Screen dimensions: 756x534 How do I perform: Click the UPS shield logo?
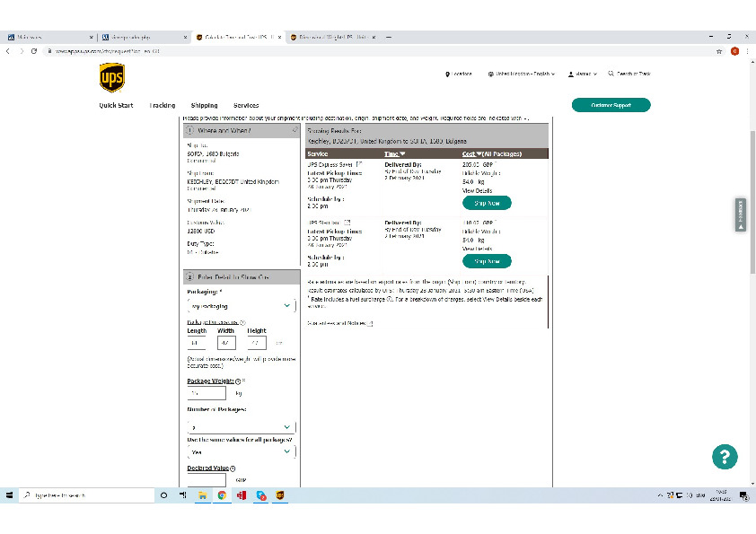pos(112,78)
